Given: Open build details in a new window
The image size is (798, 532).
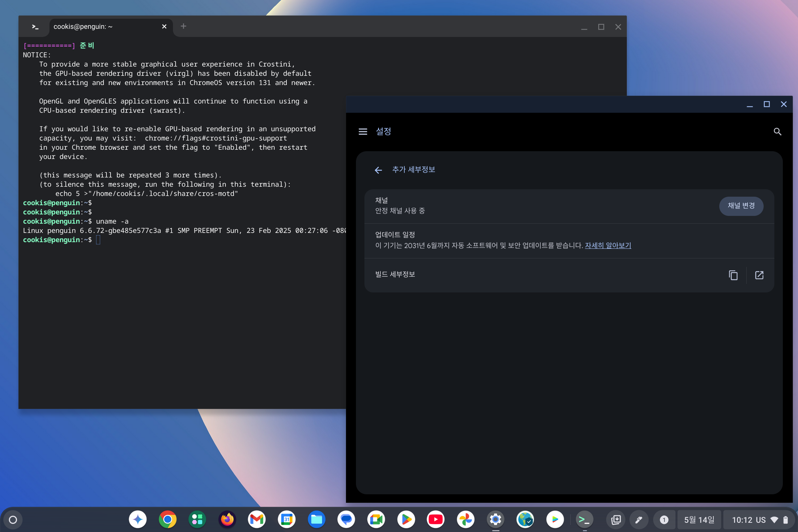Looking at the screenshot, I should [759, 275].
